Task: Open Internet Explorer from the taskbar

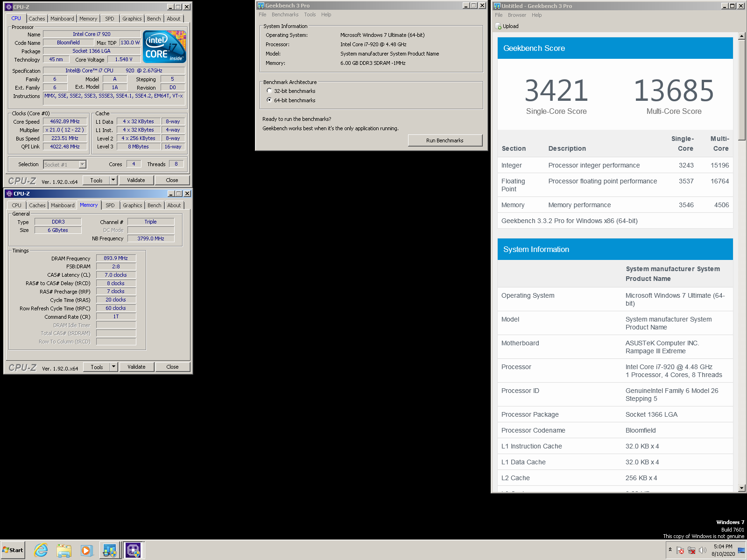Action: [x=41, y=550]
